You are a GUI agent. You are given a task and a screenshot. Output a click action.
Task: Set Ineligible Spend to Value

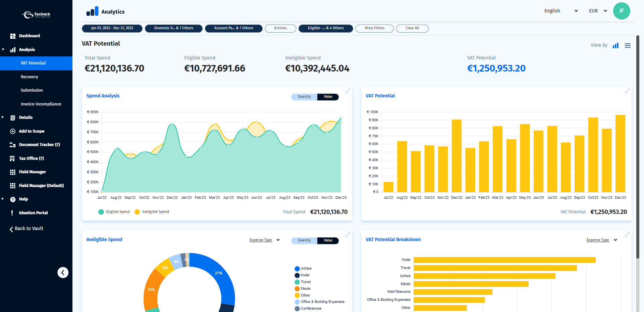coord(328,240)
